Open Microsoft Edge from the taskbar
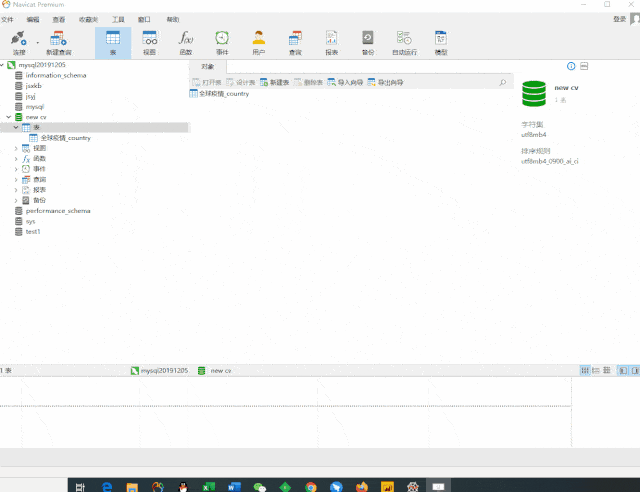This screenshot has width=640, height=492. 107,487
